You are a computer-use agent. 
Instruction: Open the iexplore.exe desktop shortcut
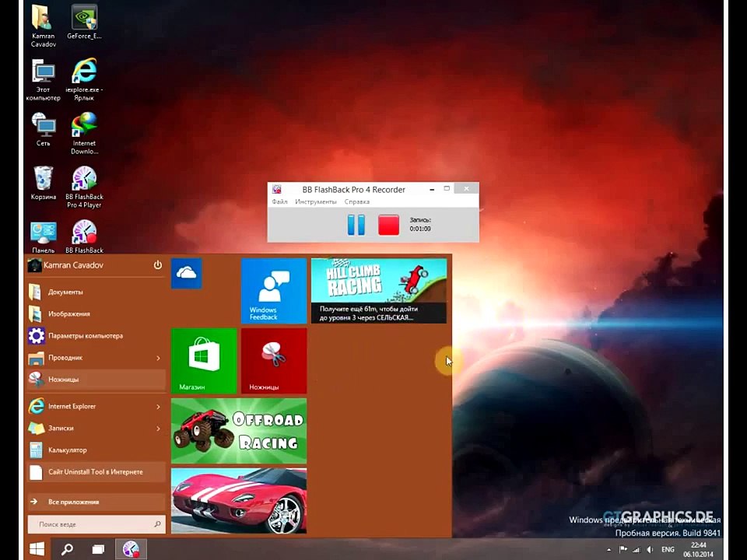click(84, 80)
